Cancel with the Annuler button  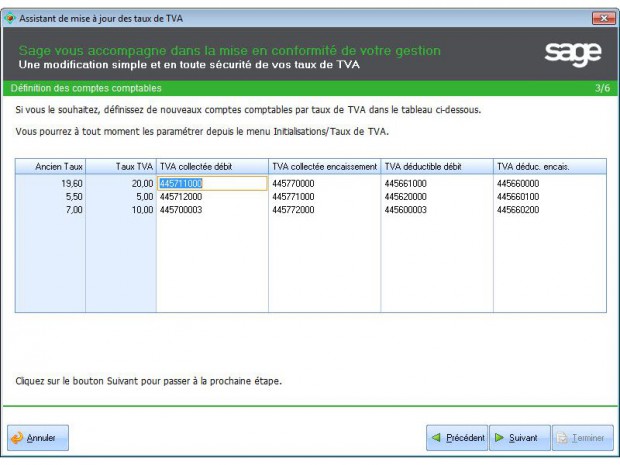(38, 438)
